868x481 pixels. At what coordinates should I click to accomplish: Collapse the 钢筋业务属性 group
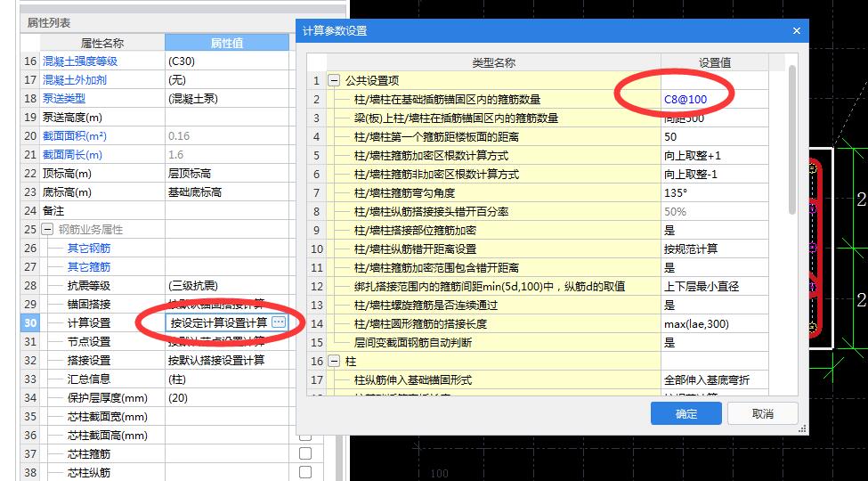pos(47,230)
